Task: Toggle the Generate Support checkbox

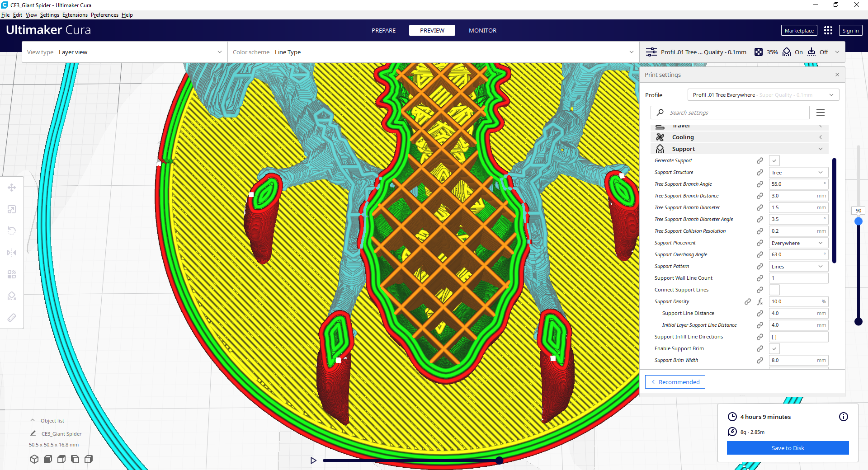Action: pos(774,160)
